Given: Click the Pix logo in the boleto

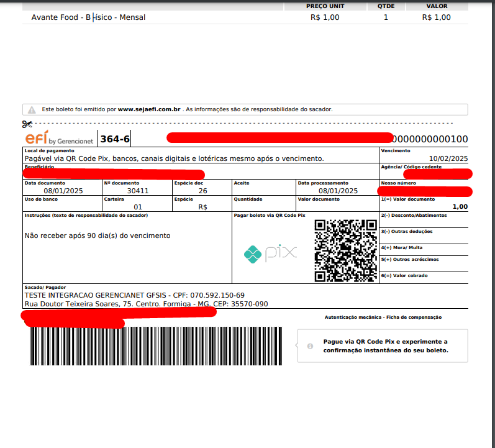Looking at the screenshot, I should tap(270, 254).
